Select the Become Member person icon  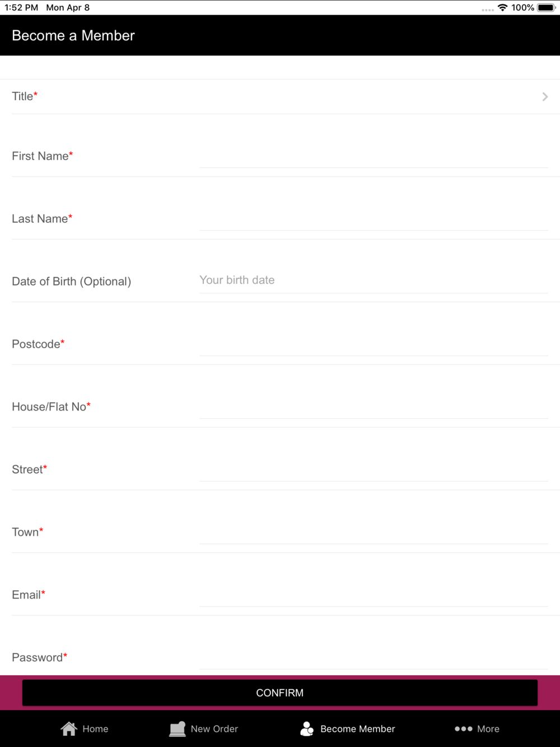pyautogui.click(x=307, y=729)
